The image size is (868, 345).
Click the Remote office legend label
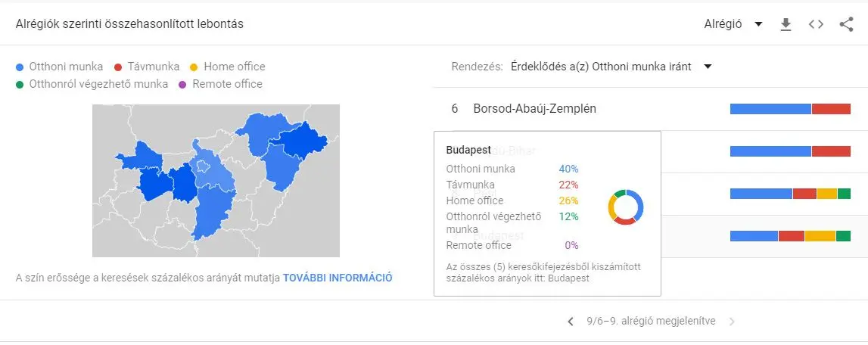click(x=227, y=84)
